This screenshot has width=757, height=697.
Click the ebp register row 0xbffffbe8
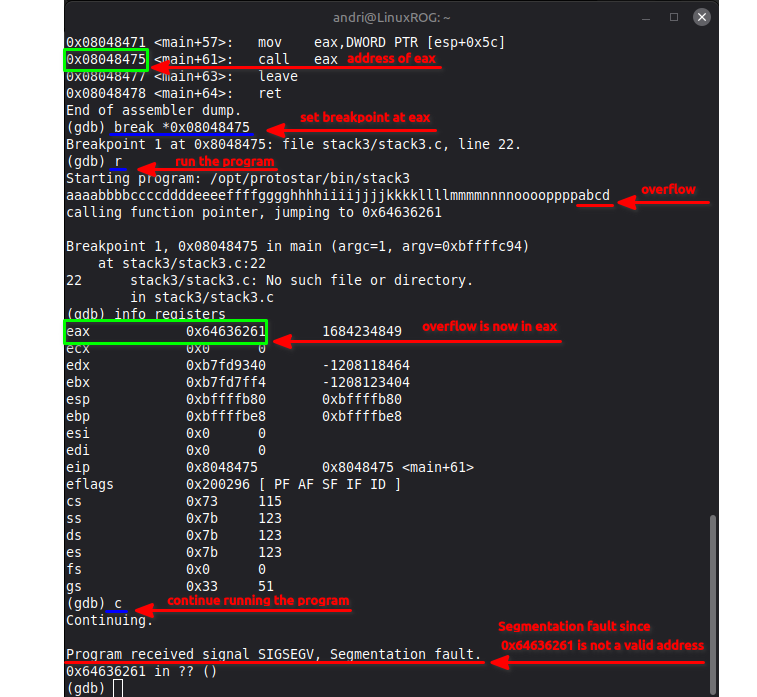[x=234, y=417]
